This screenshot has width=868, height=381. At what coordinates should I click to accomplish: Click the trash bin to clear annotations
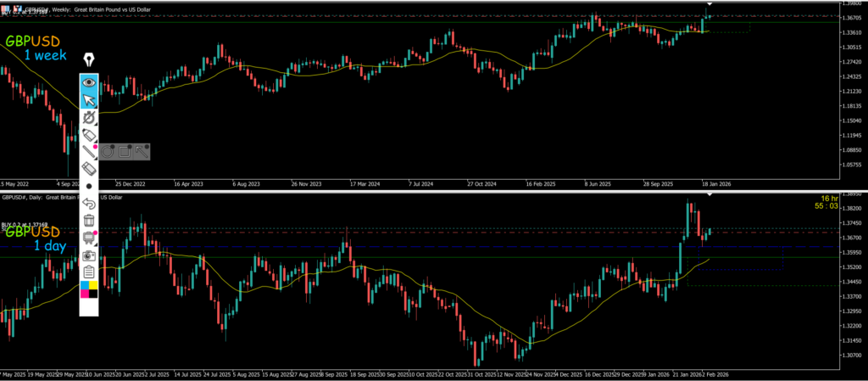click(x=89, y=221)
